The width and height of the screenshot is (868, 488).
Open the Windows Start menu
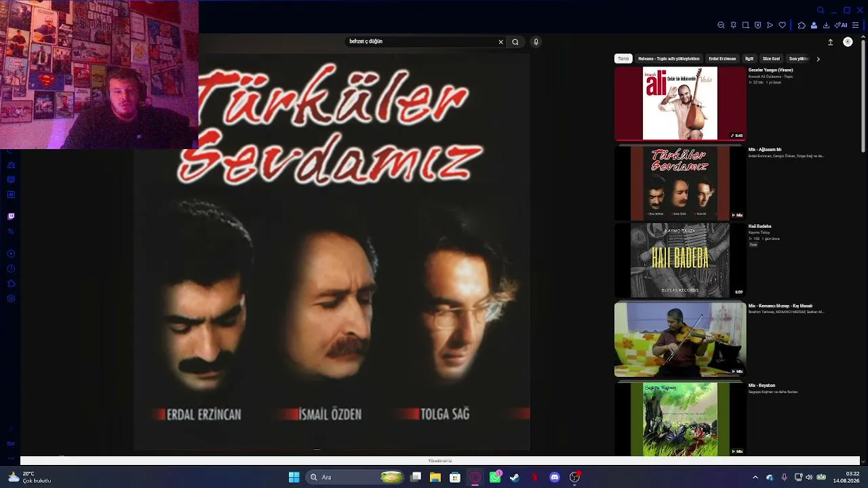pyautogui.click(x=294, y=477)
